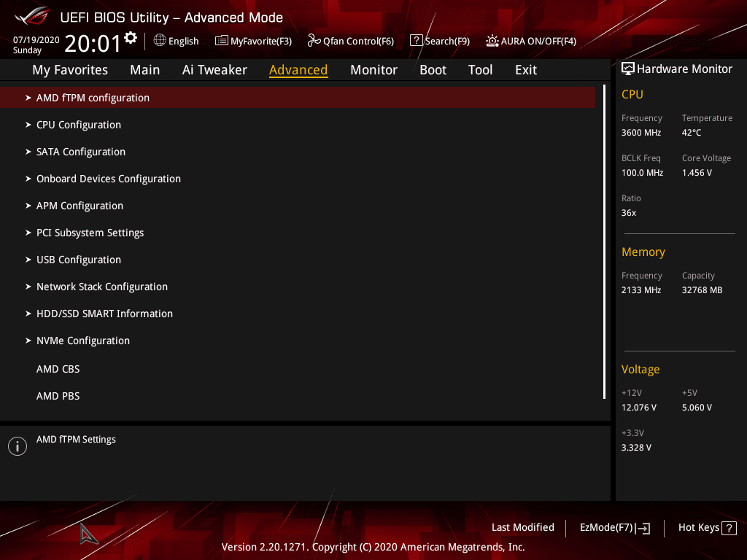Image resolution: width=747 pixels, height=560 pixels.
Task: Expand HDD/SSD SMART Information arrow
Action: pos(28,314)
